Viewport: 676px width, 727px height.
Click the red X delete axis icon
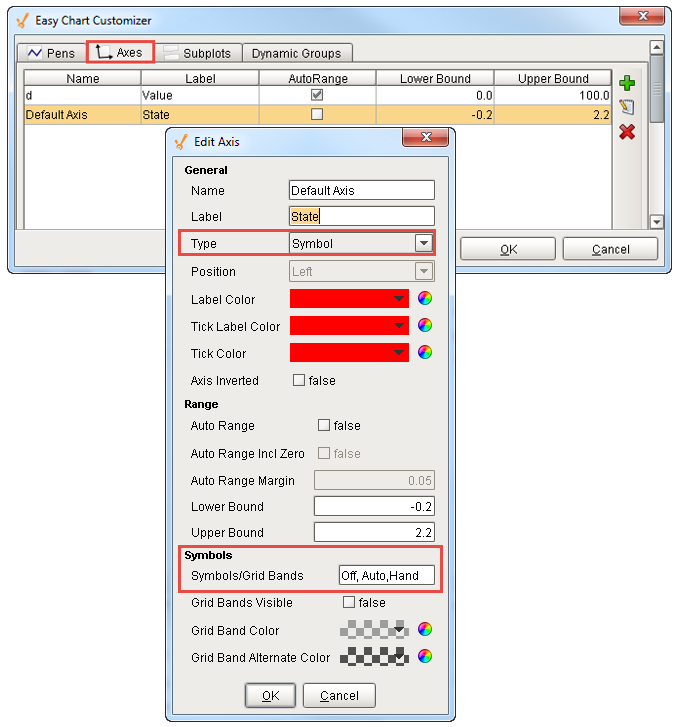click(x=627, y=132)
